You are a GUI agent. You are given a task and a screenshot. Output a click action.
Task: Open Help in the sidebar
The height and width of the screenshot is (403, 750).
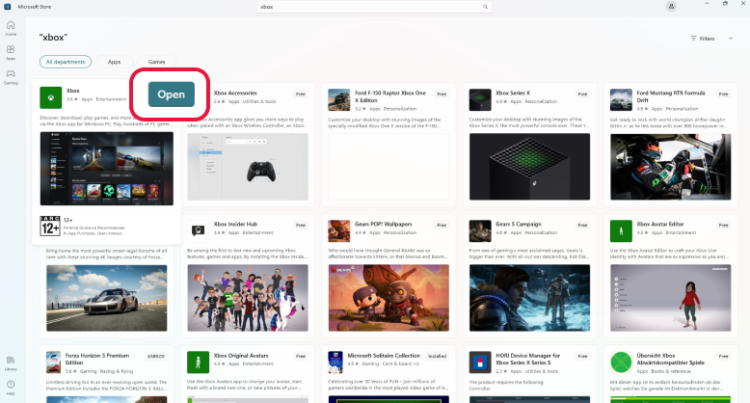click(x=11, y=388)
